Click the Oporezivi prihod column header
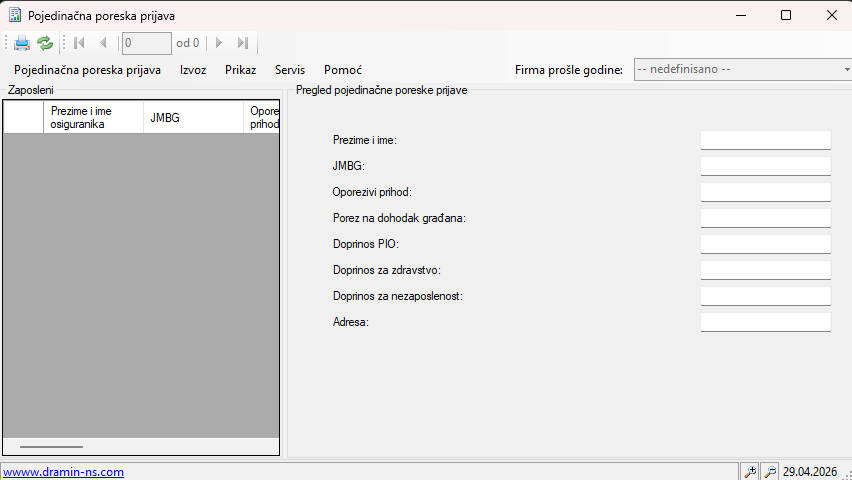Screen dimensions: 852x480 (261, 117)
